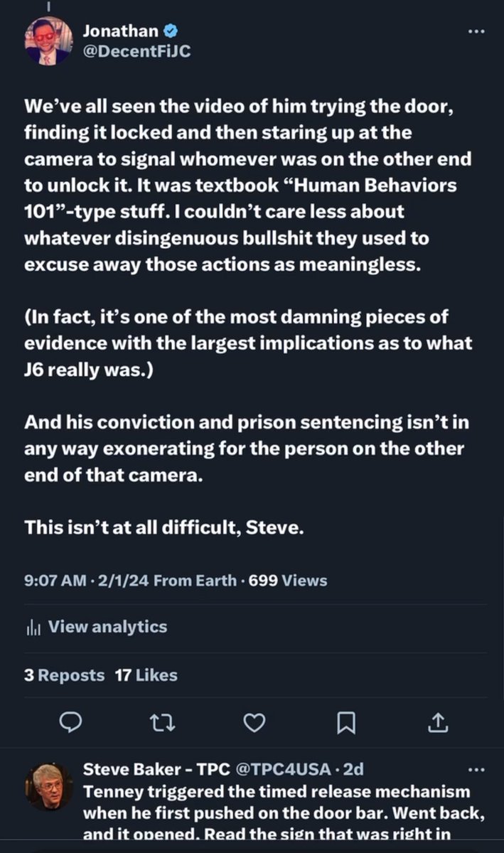Image resolution: width=504 pixels, height=853 pixels.
Task: Repost this tweet using the retweet icon
Action: click(162, 722)
